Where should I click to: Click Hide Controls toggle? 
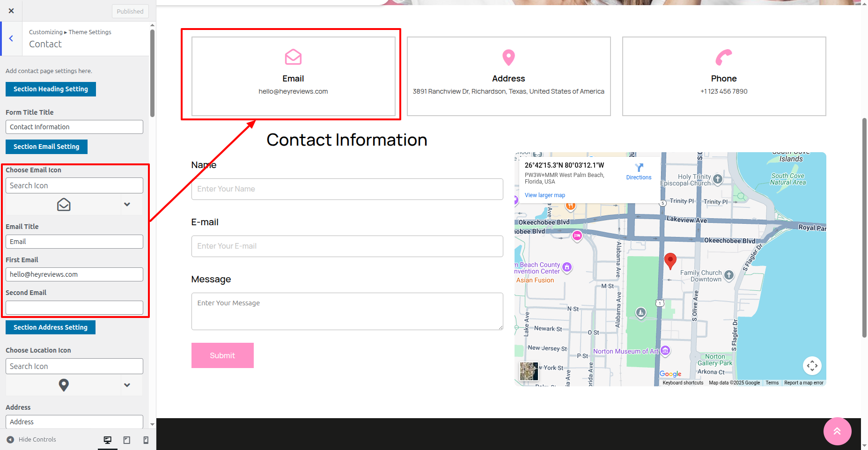31,440
